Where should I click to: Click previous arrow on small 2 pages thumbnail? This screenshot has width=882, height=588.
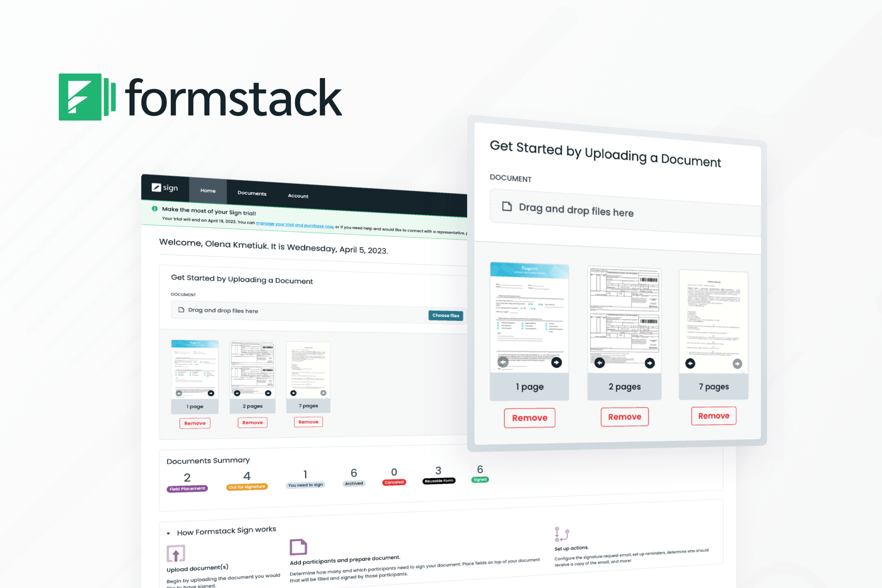[x=237, y=393]
